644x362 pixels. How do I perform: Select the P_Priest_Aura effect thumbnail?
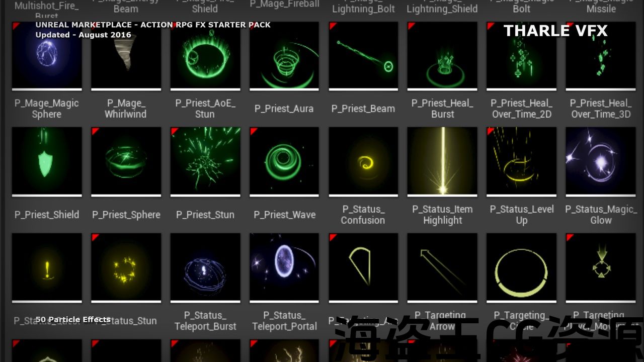[x=284, y=55]
